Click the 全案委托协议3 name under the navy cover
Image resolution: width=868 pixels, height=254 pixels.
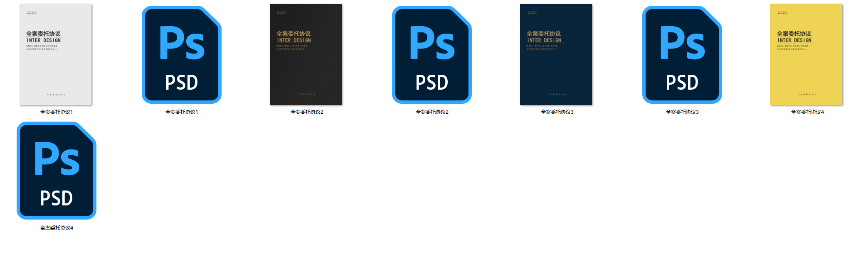(557, 112)
